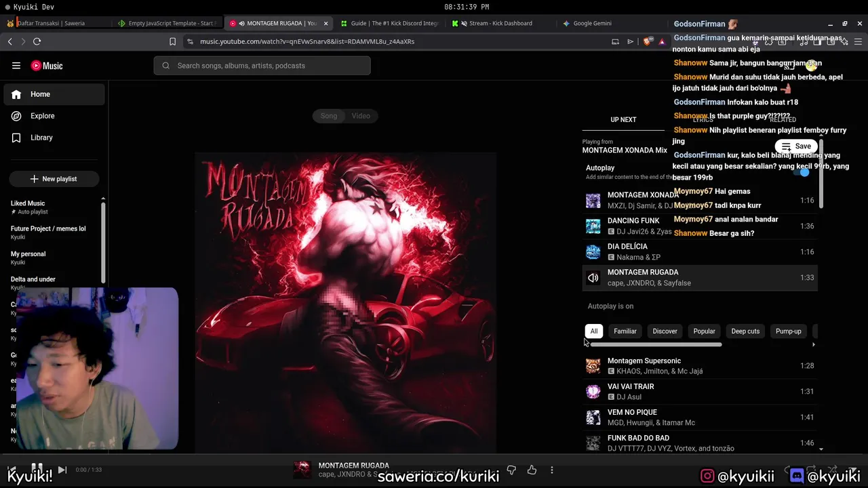The image size is (868, 488).
Task: Pause the playing song
Action: click(37, 469)
